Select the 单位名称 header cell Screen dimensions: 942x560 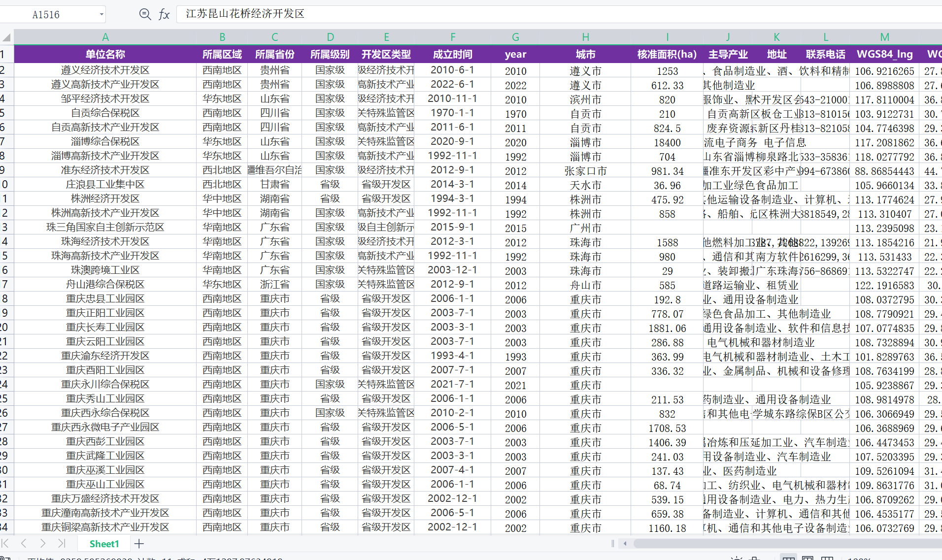pyautogui.click(x=105, y=54)
